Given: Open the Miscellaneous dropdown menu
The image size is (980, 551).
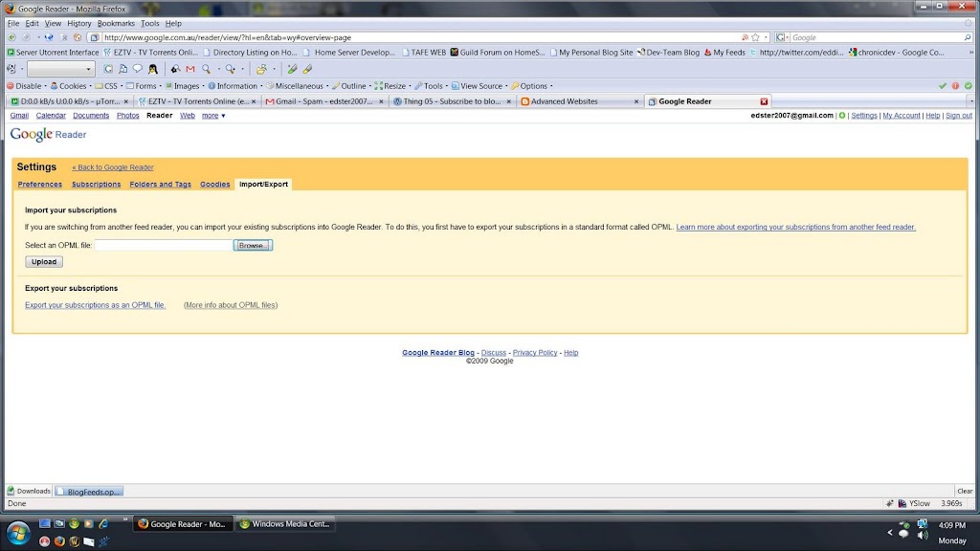Looking at the screenshot, I should [x=297, y=86].
